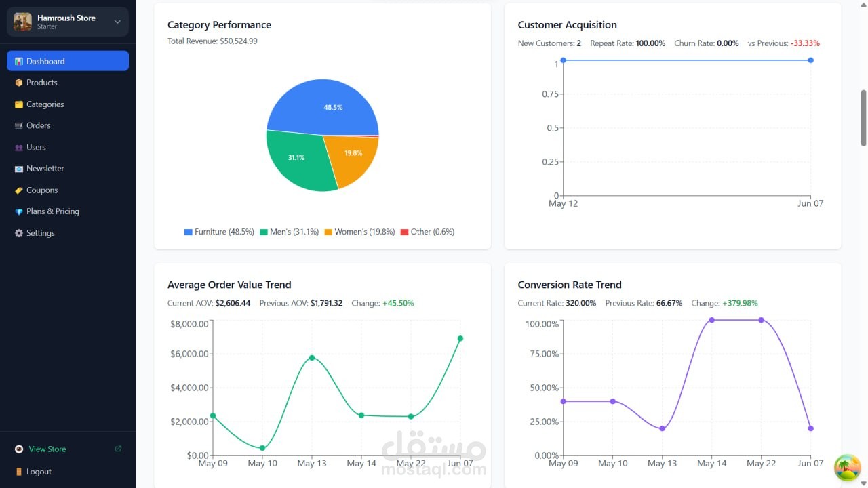Click the external link icon beside View Store
Viewport: 868px width, 488px height.
coord(118,449)
